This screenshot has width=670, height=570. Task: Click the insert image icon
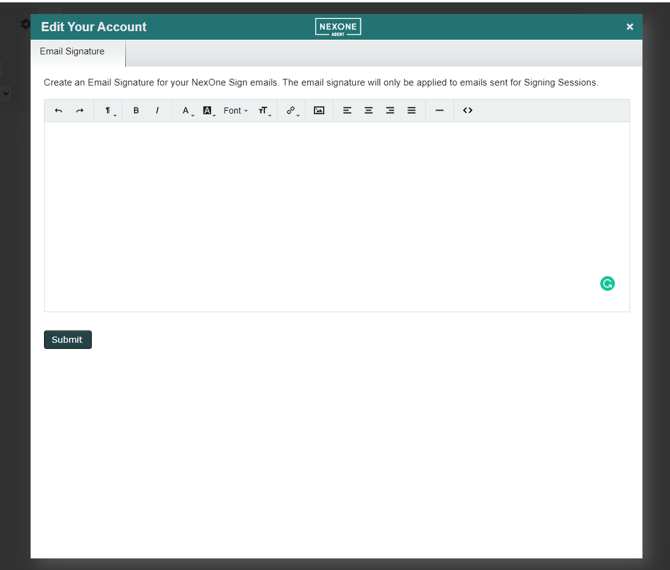pos(319,111)
